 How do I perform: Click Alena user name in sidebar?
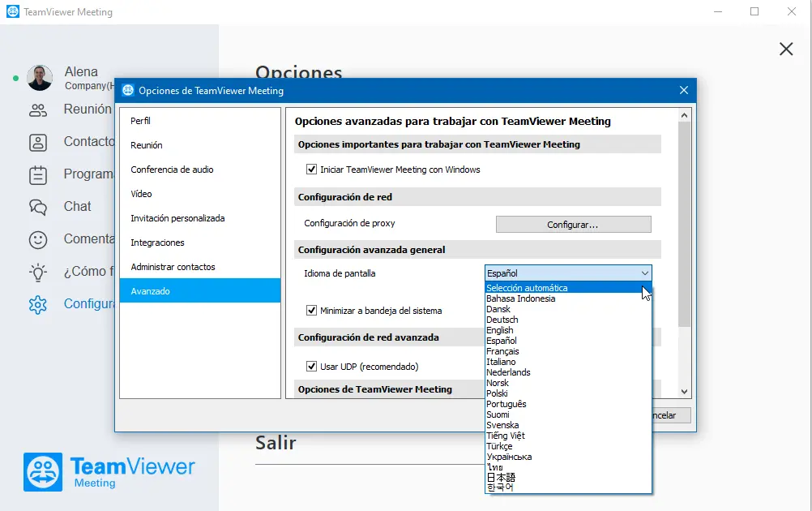(x=81, y=71)
